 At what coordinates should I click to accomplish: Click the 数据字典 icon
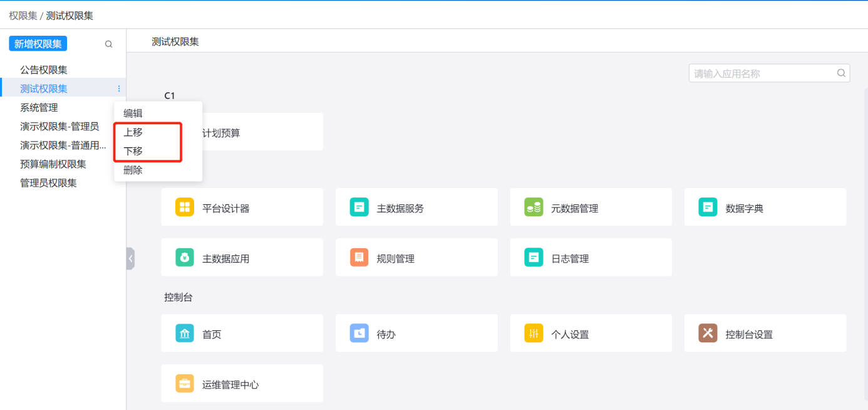coord(708,208)
